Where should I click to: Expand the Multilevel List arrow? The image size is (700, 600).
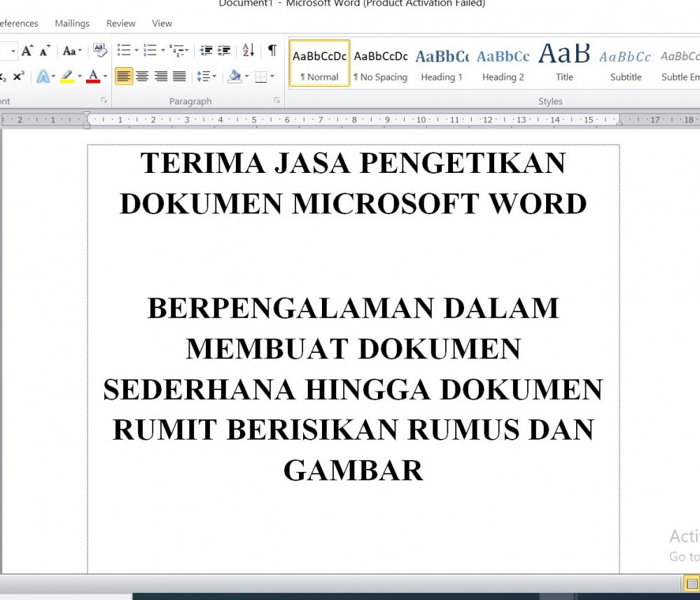[187, 50]
